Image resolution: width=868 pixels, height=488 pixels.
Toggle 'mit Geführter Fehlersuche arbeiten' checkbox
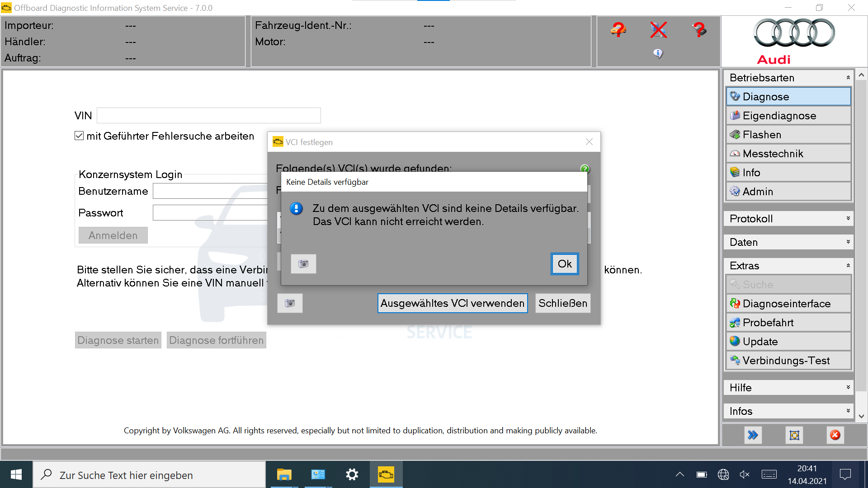[79, 136]
